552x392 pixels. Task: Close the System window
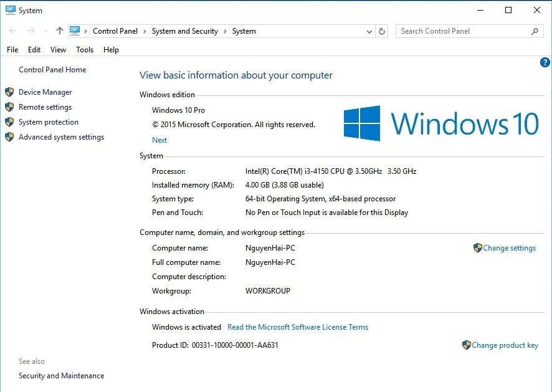(537, 10)
